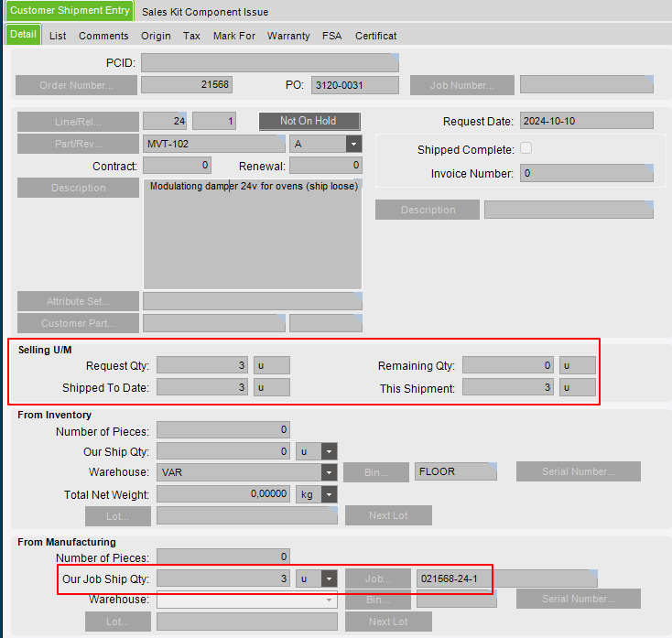This screenshot has width=672, height=638.
Task: Click the Description button beside part description
Action: pos(78,188)
